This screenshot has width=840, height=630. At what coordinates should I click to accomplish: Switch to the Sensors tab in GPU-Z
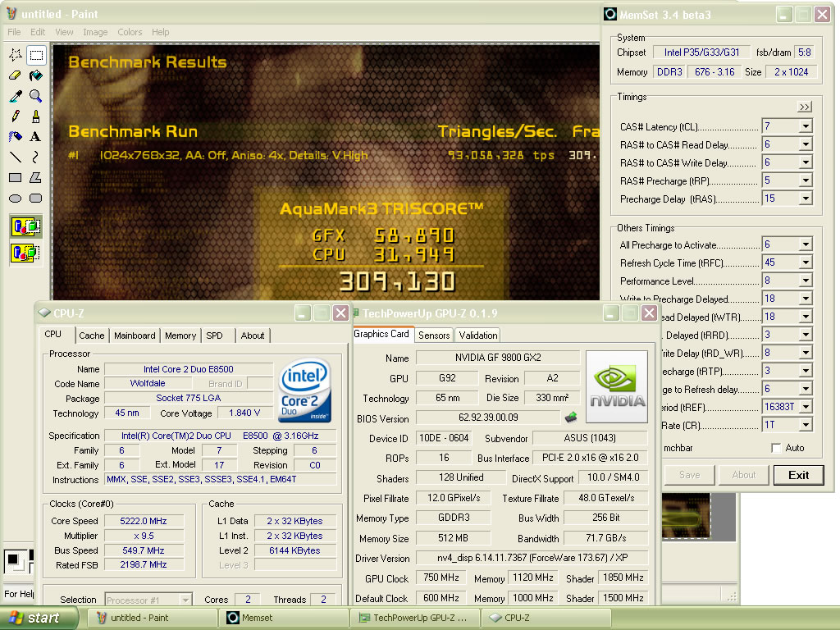[x=434, y=335]
